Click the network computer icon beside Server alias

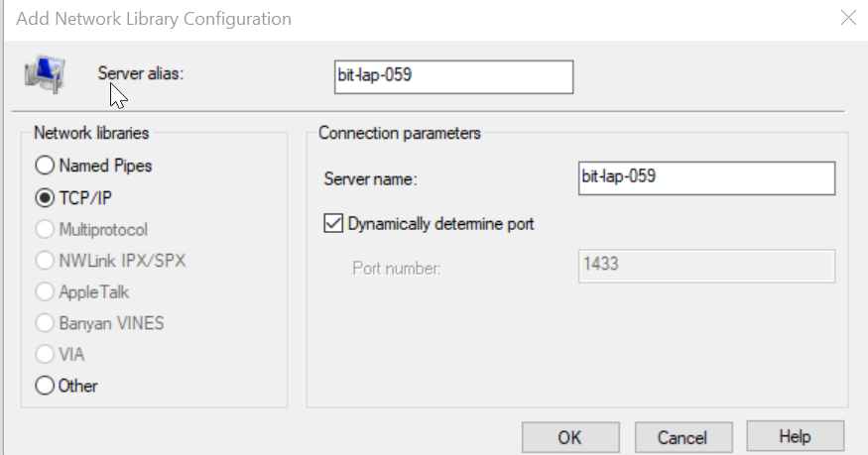(45, 74)
